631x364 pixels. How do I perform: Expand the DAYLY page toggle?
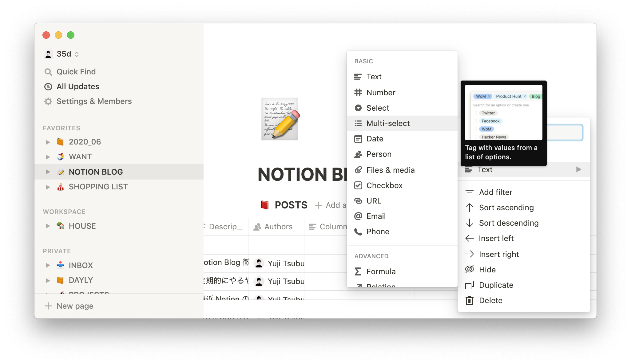tap(48, 280)
